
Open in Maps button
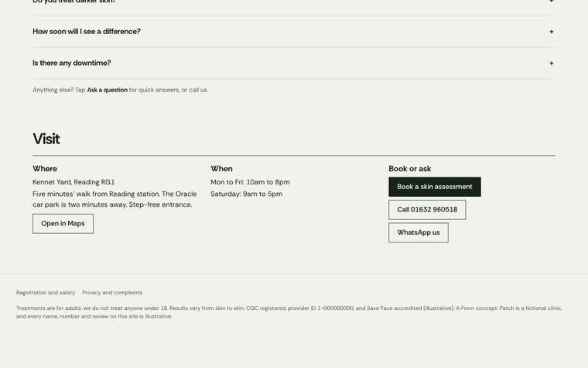click(x=63, y=224)
